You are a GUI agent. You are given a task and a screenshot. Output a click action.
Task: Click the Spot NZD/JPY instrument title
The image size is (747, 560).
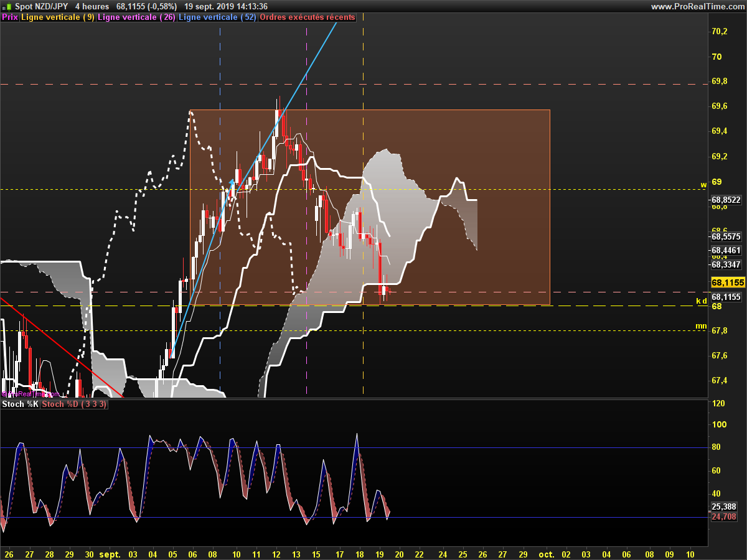(x=41, y=6)
